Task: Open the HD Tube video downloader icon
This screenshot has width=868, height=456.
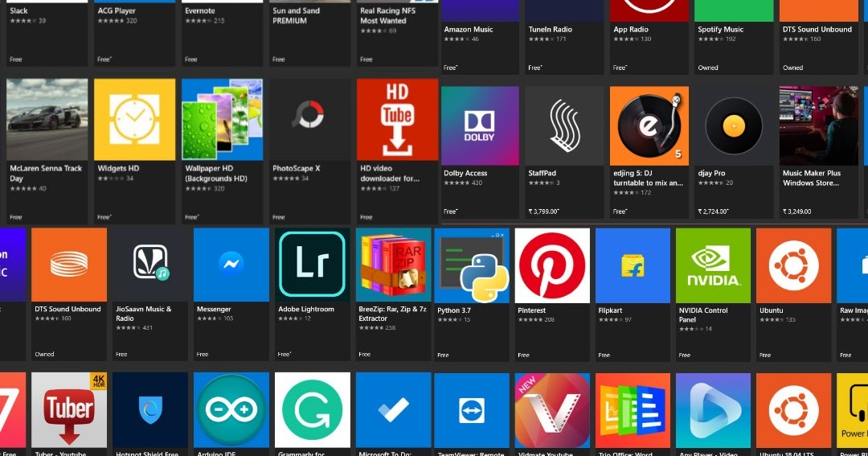Action: 398,119
